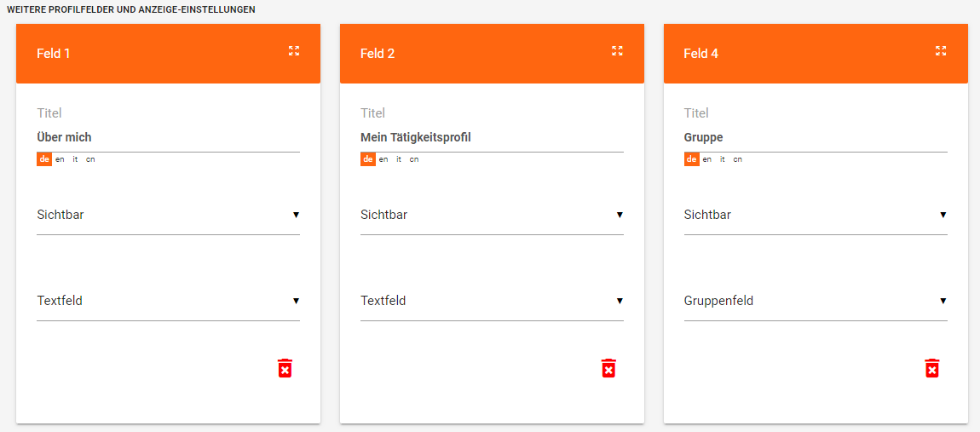Delete Feld 4 with the trash icon
Screen dimensions: 980x432
[932, 368]
